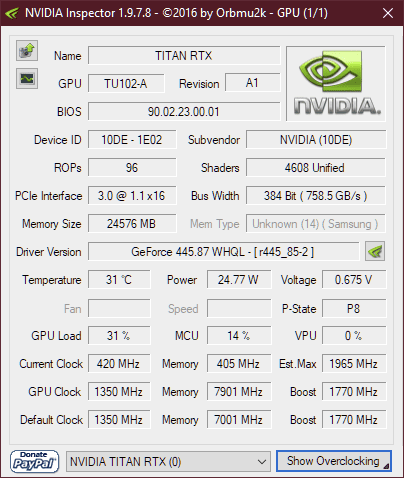Click the resize triangle on Show Overclocking
Viewport: 404px width, 478px height.
[386, 466]
